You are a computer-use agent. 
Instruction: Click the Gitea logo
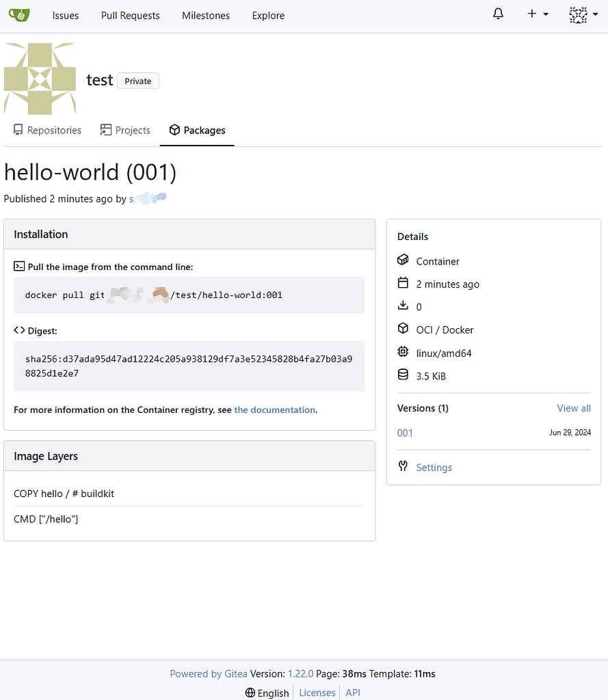[x=18, y=15]
